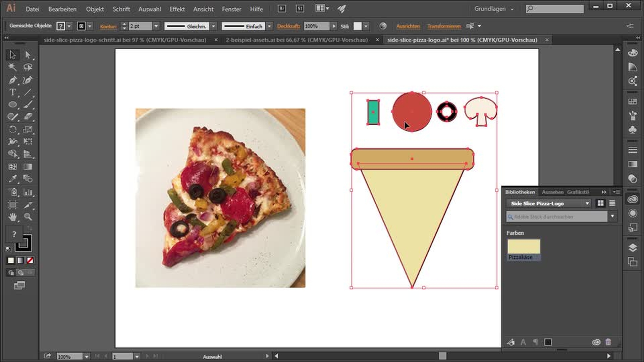The image size is (644, 362).
Task: Activate the Zoom tool
Action: coord(28,217)
